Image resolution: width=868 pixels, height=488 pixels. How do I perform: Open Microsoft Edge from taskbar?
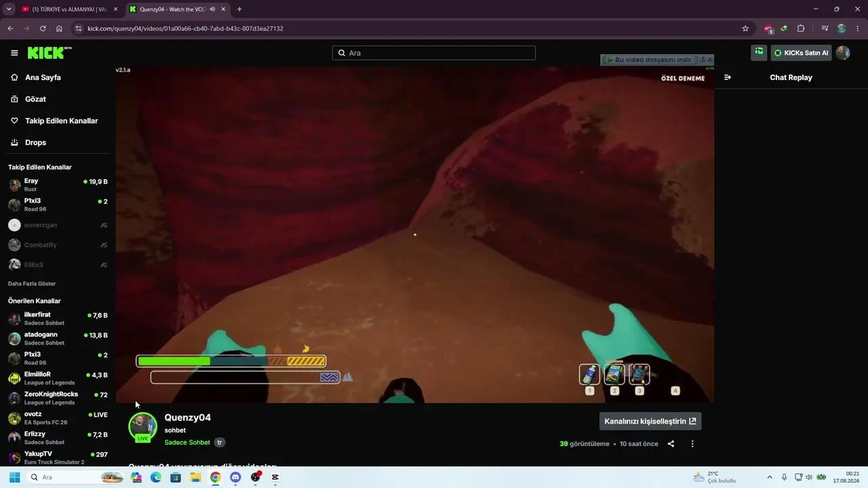tap(156, 477)
